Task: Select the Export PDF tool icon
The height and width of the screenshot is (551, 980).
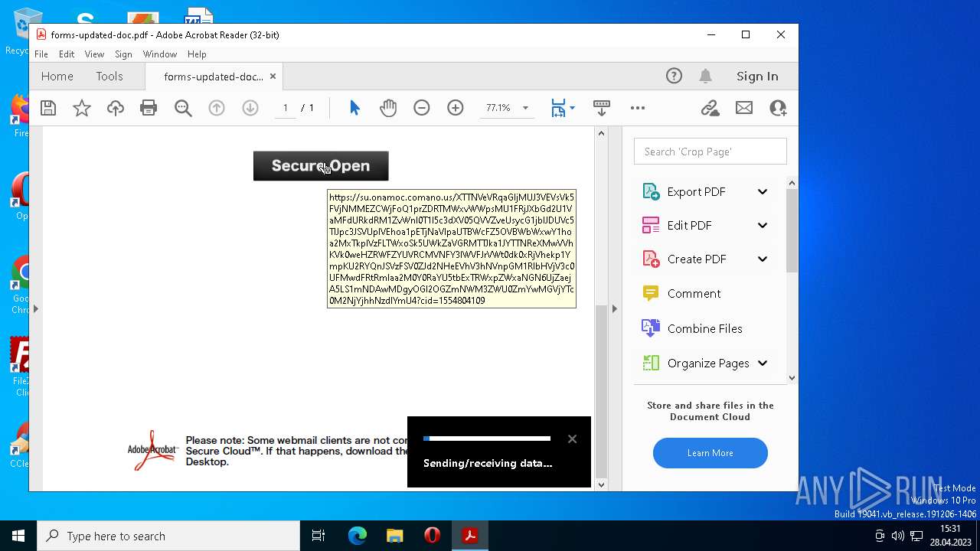Action: [x=651, y=192]
